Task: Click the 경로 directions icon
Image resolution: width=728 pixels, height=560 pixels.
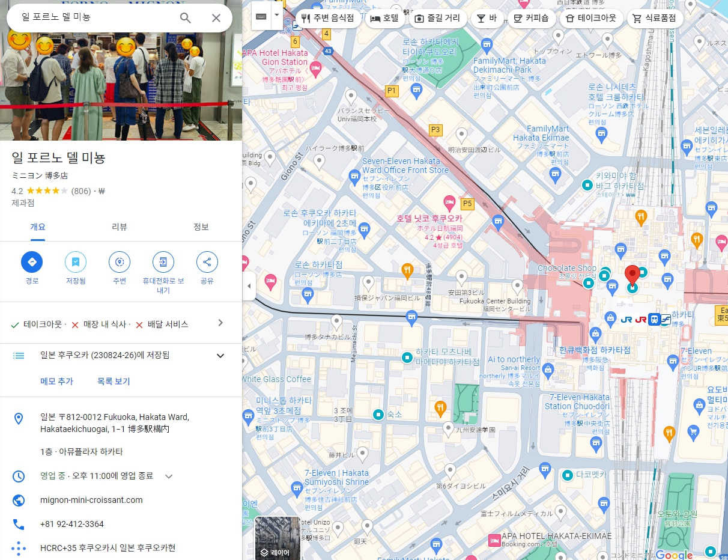Action: [32, 262]
